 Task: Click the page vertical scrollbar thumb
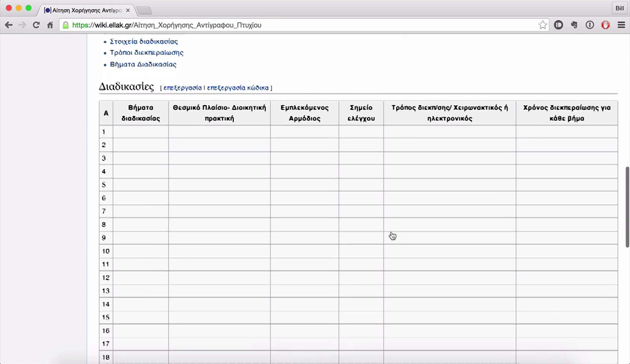pyautogui.click(x=627, y=207)
